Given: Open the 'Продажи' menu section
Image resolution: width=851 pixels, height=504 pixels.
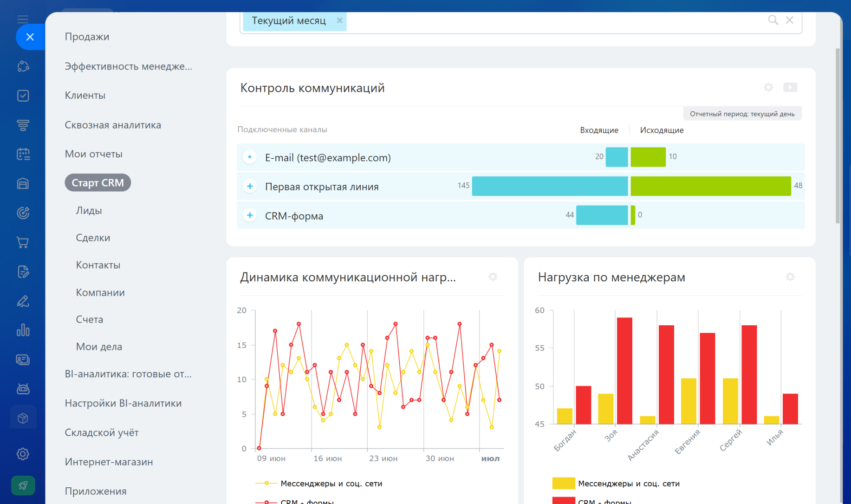Looking at the screenshot, I should pyautogui.click(x=87, y=37).
